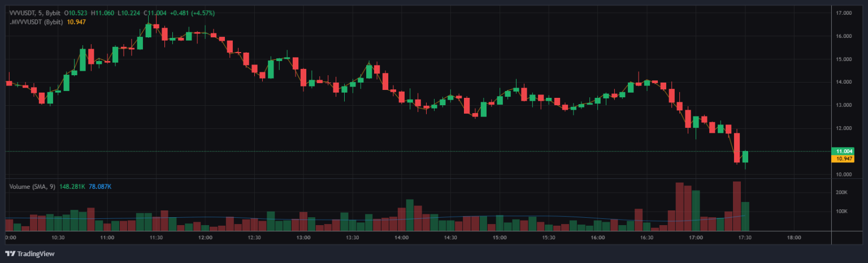868x263 pixels.
Task: Click the 17.000 price axis label
Action: click(844, 12)
